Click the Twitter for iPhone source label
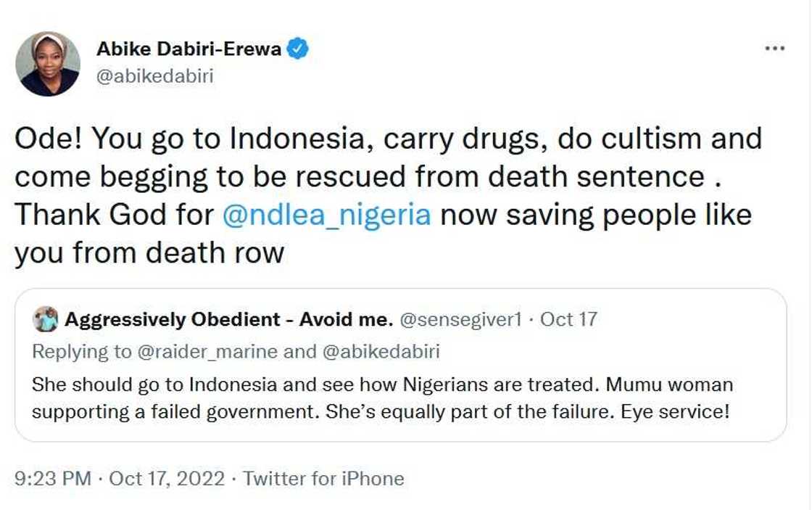Viewport: 812px width, 510px height. tap(323, 478)
